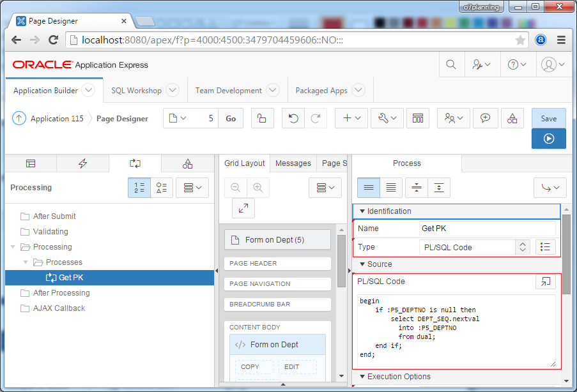The height and width of the screenshot is (392, 577).
Task: Click inside the PL/SQL code text area
Action: click(456, 331)
